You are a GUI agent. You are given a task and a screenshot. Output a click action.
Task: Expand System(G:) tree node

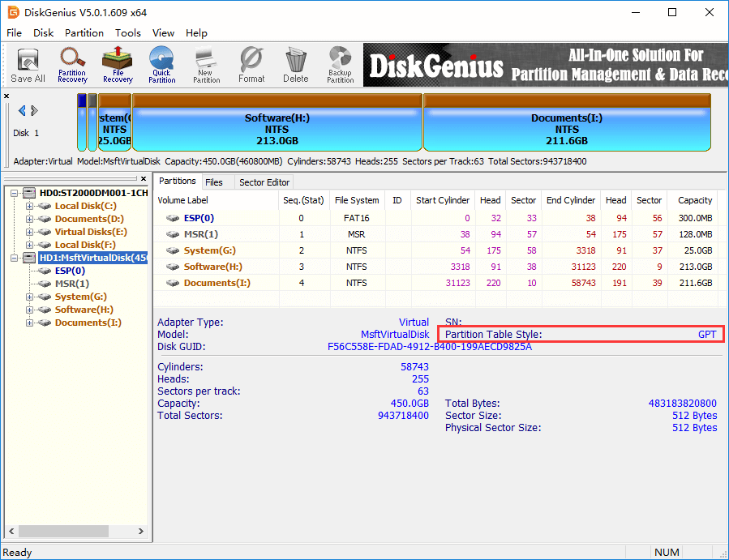[29, 297]
